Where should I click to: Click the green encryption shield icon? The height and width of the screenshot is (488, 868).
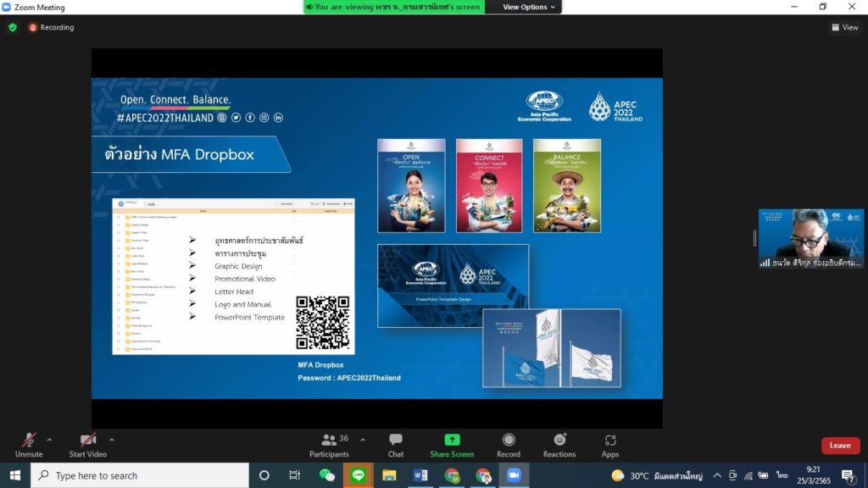13,27
